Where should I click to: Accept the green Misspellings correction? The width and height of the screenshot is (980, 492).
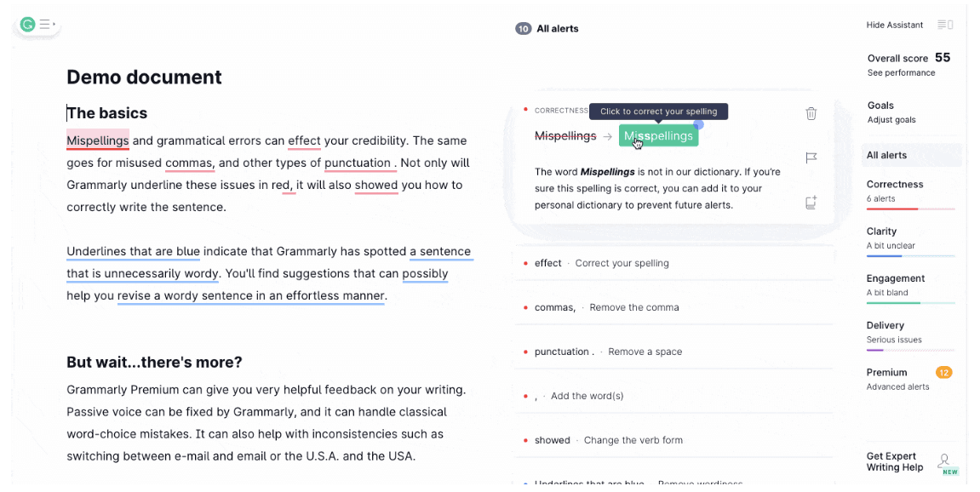pyautogui.click(x=658, y=136)
